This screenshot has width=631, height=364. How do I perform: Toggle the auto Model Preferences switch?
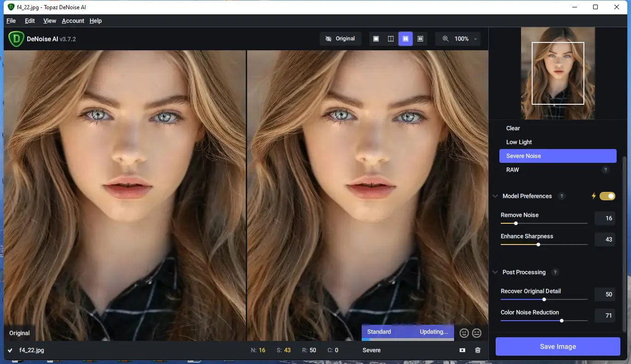coord(607,196)
